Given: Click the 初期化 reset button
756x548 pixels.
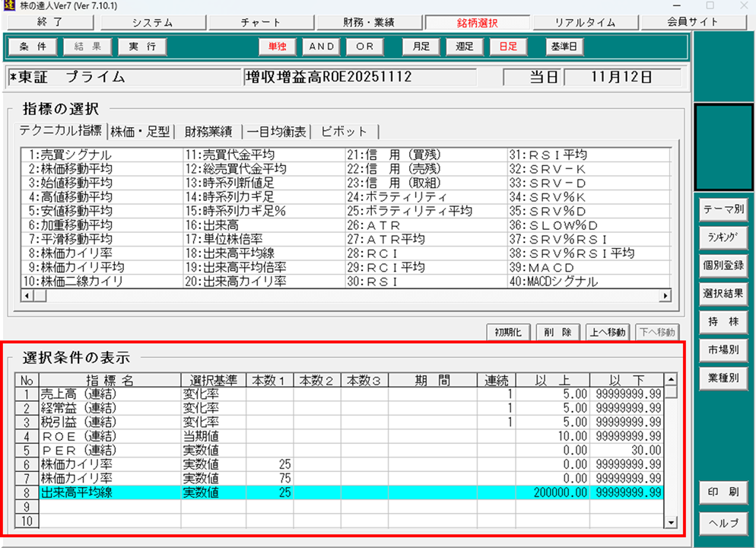Looking at the screenshot, I should click(509, 333).
